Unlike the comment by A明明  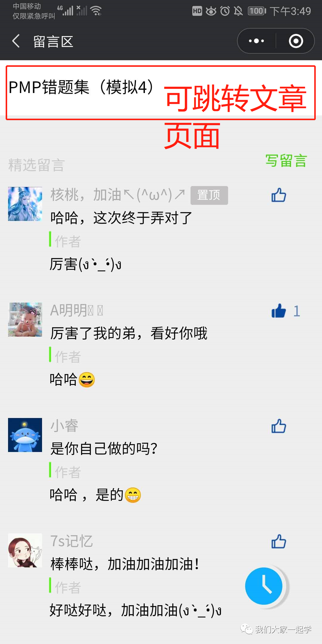[x=279, y=311]
